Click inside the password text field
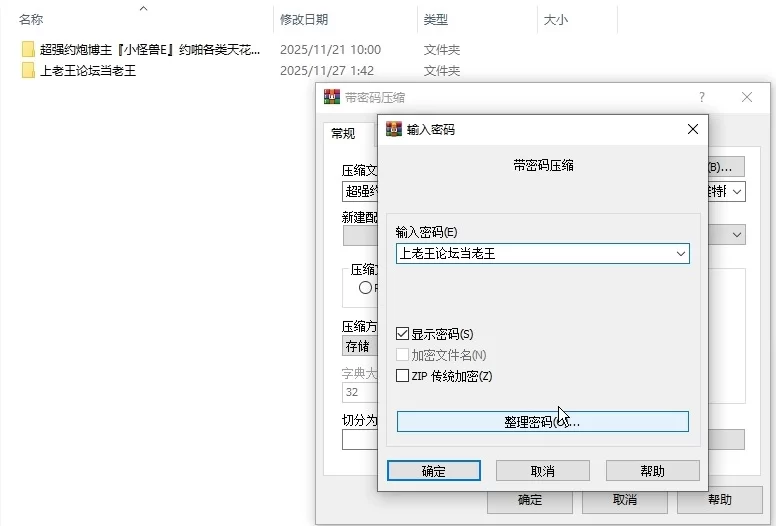Screen dimensions: 776x526 tap(530, 254)
